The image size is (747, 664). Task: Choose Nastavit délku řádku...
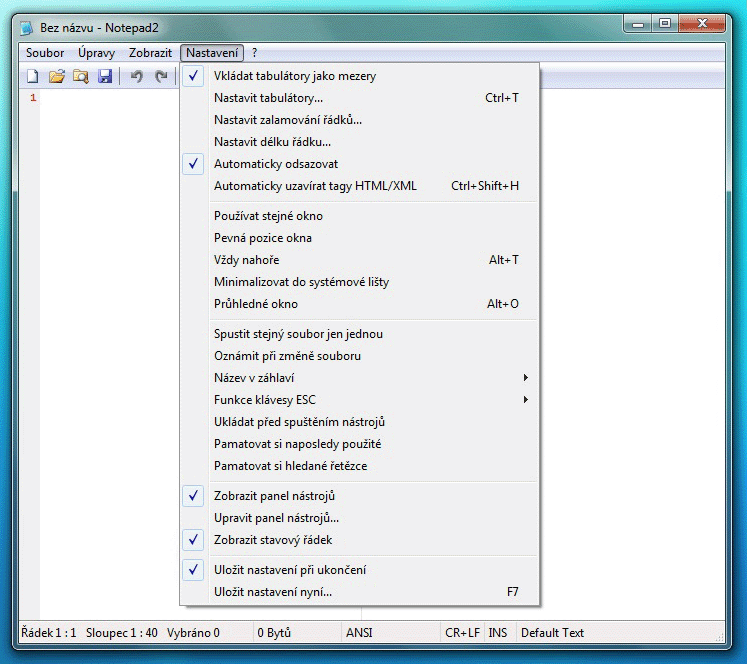coord(360,142)
